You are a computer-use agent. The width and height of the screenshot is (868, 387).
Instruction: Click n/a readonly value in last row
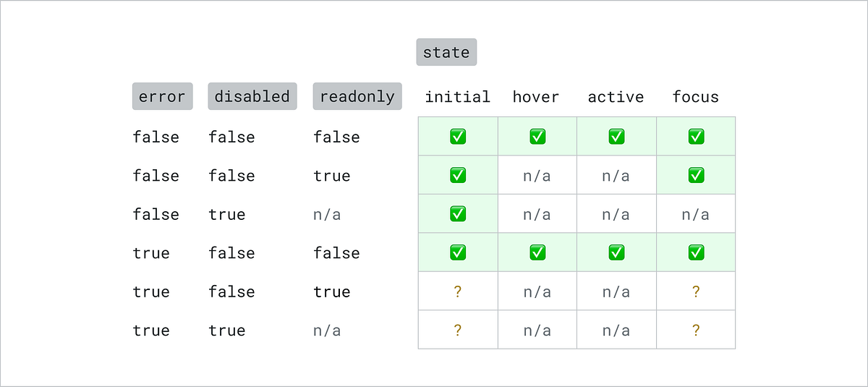pyautogui.click(x=327, y=330)
